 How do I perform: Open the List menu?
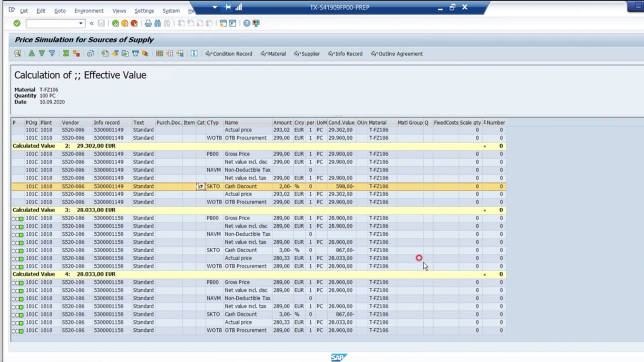[24, 11]
